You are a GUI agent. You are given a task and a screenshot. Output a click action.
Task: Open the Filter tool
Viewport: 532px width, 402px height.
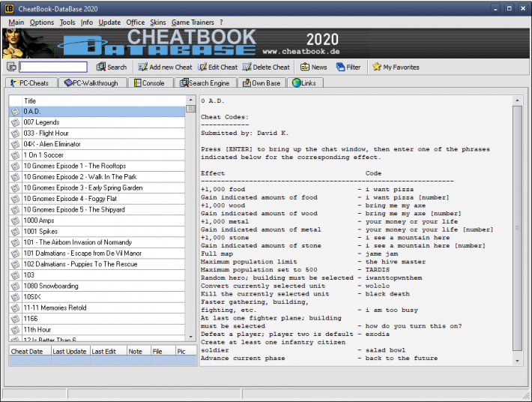(348, 67)
